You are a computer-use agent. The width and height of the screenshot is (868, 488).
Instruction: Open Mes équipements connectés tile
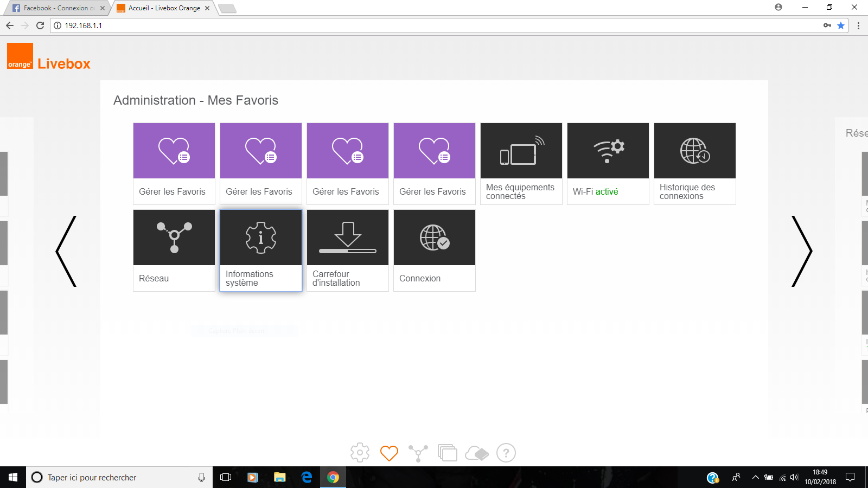tap(521, 163)
